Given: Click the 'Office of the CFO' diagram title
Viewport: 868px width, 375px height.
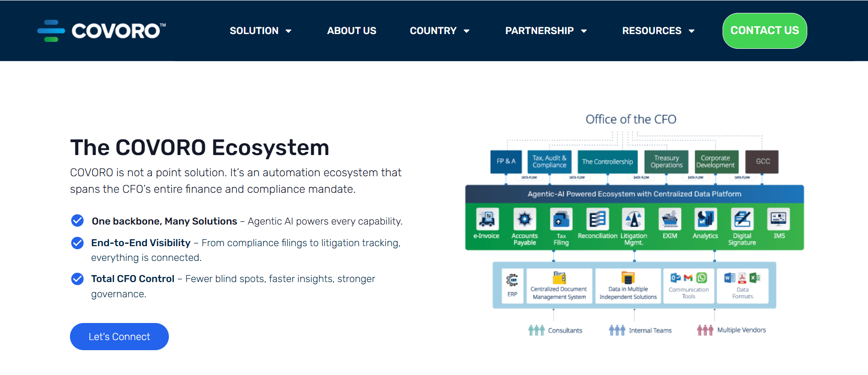Looking at the screenshot, I should coord(631,119).
